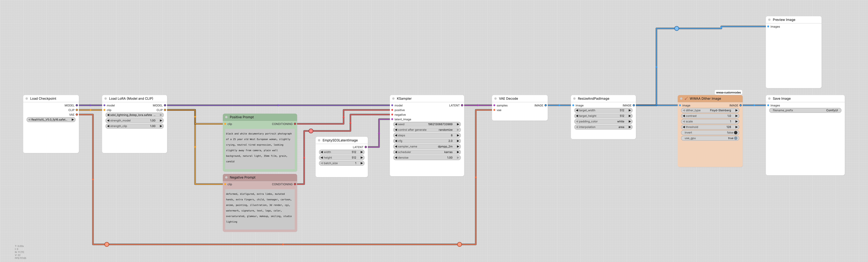This screenshot has height=262, width=868.
Task: Open the sdxl_lightning_8step_lora selector
Action: (x=134, y=115)
